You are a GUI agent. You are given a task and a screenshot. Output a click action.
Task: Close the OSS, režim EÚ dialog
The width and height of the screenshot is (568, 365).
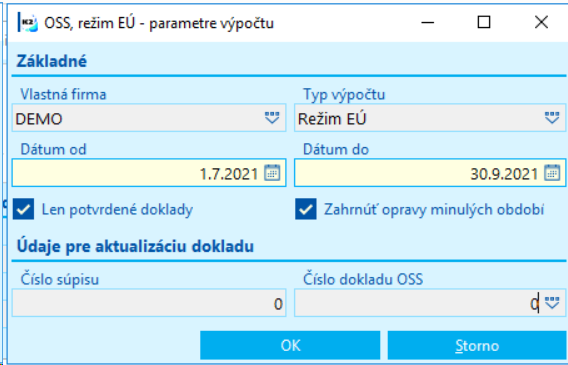tap(541, 22)
